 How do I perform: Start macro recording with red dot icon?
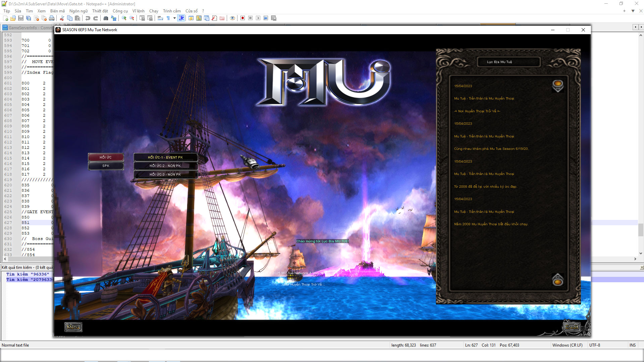(x=243, y=18)
